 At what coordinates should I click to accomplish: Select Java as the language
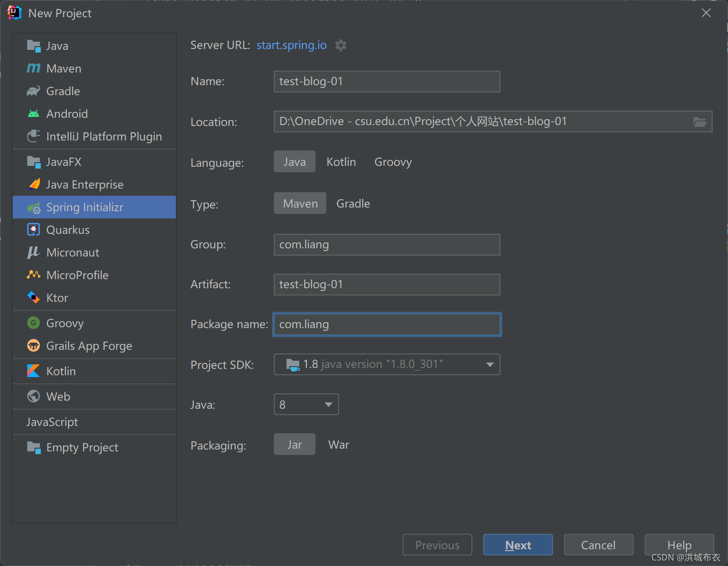295,162
